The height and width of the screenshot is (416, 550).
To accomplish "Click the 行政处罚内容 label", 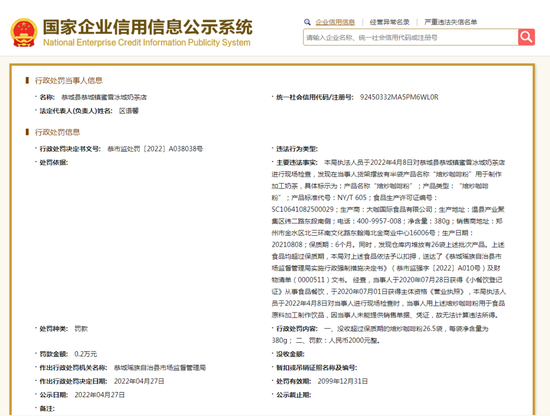I will [x=297, y=329].
